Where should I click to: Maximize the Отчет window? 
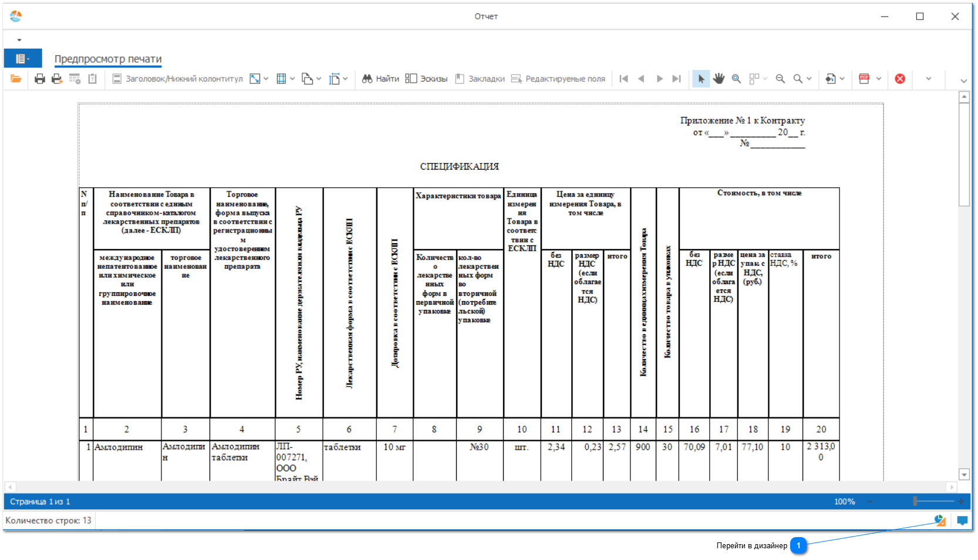click(x=920, y=16)
